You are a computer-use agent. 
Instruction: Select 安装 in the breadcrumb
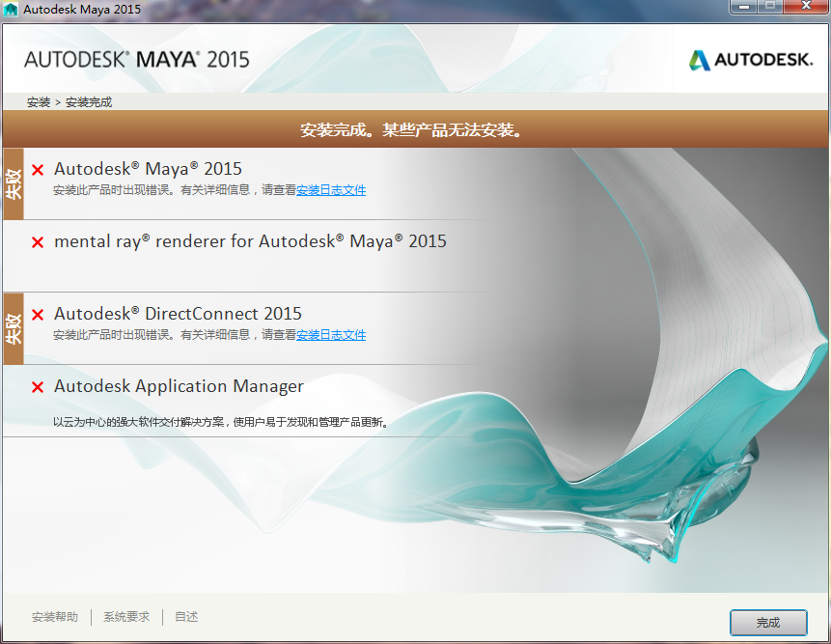click(39, 102)
